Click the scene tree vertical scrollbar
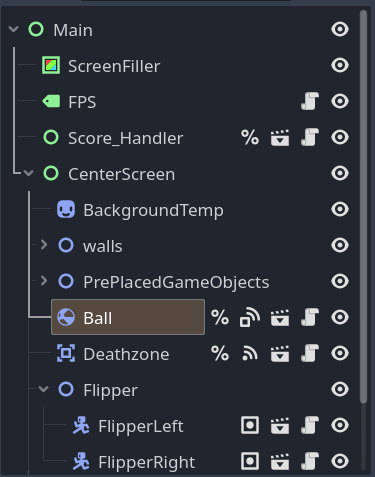375x477 pixels. [363, 207]
